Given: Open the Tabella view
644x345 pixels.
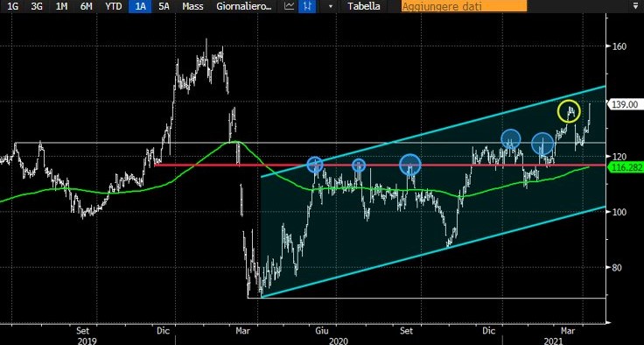Looking at the screenshot, I should [363, 6].
